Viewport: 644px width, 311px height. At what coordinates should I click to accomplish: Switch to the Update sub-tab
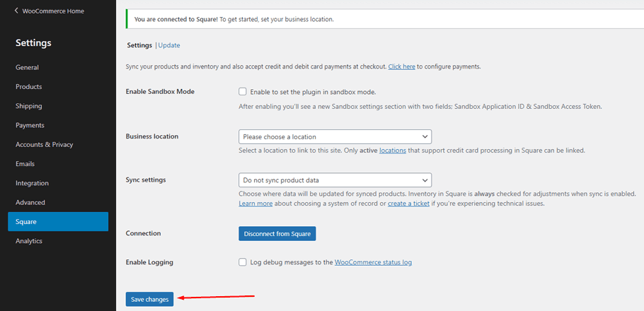tap(169, 45)
